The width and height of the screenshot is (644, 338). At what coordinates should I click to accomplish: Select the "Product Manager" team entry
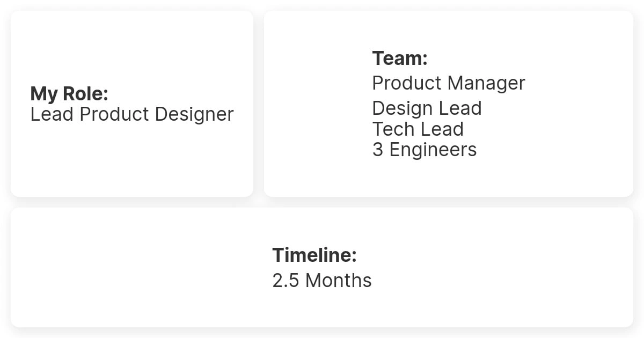pos(449,83)
